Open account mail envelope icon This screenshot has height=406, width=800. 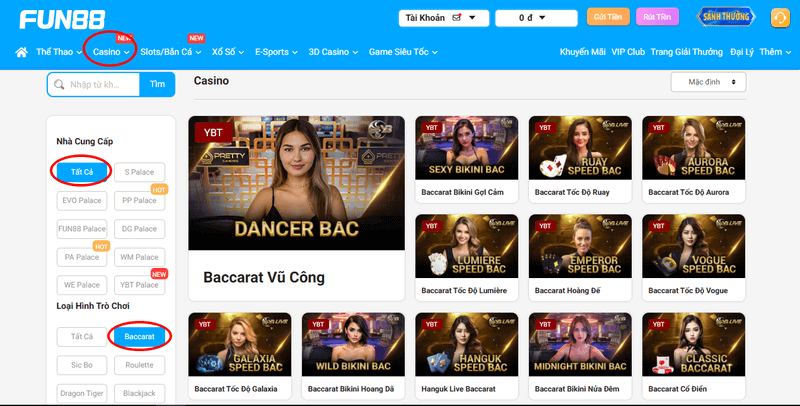[457, 18]
